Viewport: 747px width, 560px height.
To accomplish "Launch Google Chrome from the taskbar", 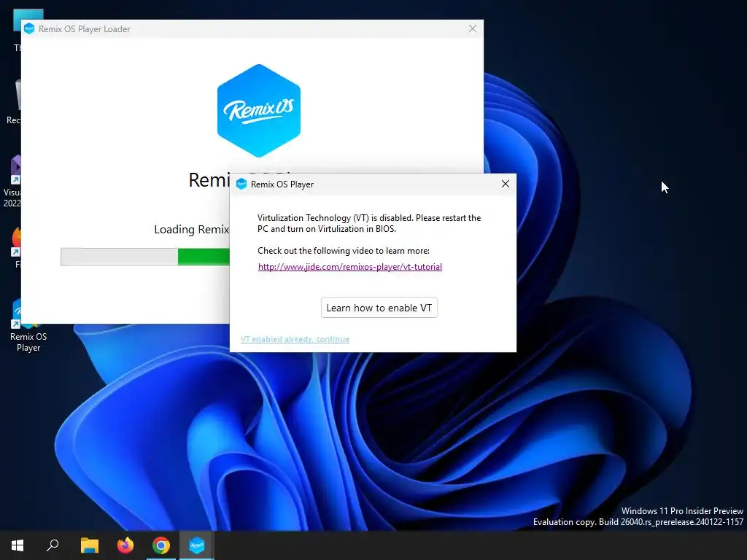I will [161, 545].
